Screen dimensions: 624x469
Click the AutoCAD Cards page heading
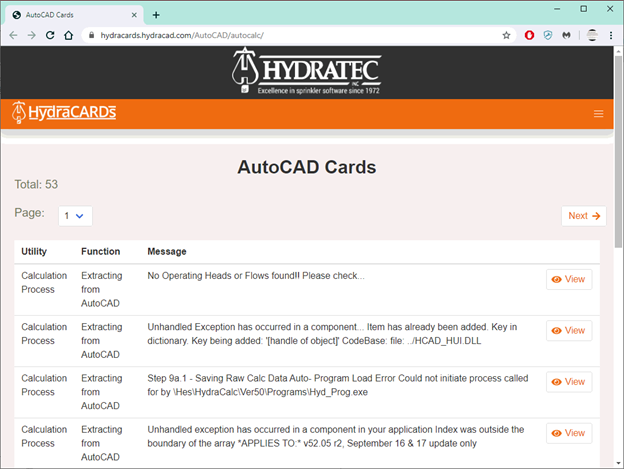[x=306, y=167]
